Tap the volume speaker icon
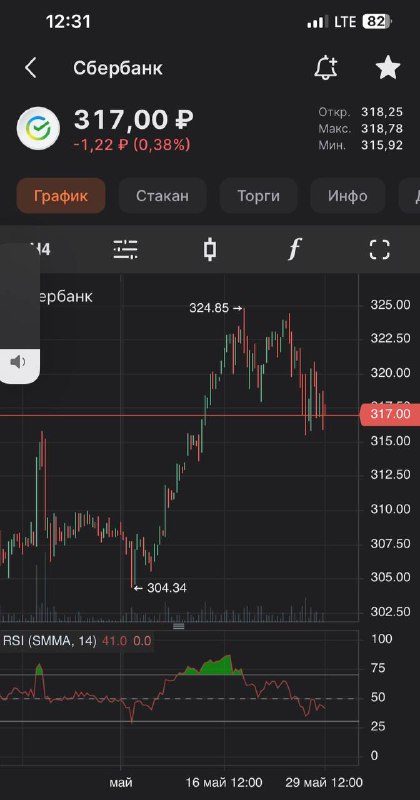420x800 pixels. pos(18,362)
